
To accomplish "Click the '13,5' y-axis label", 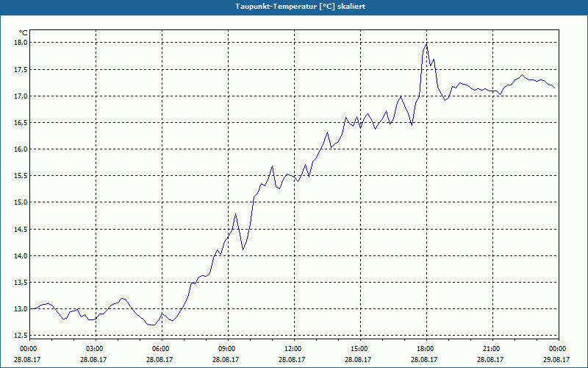I will coord(21,283).
